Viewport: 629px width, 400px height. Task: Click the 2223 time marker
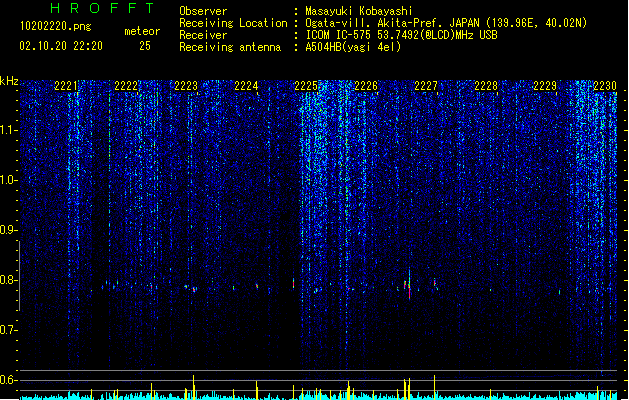(x=186, y=85)
